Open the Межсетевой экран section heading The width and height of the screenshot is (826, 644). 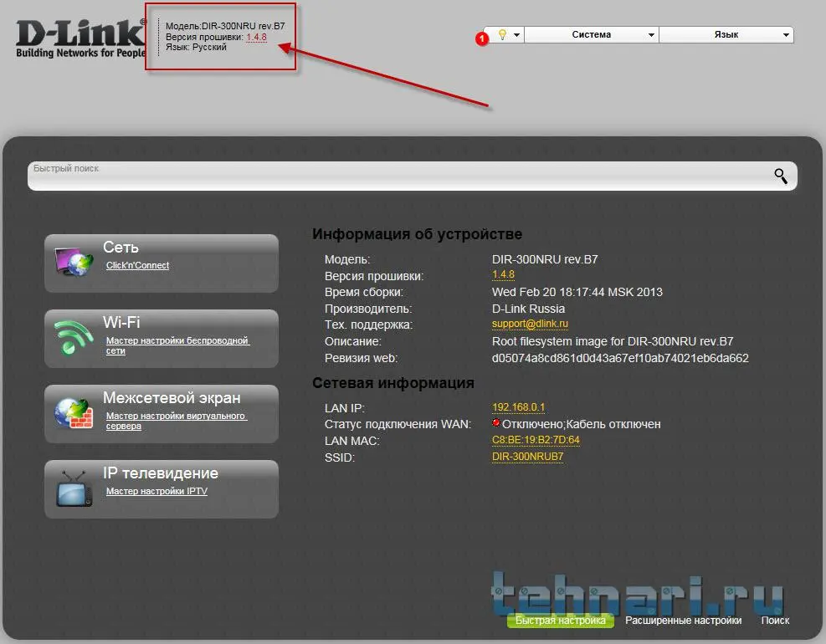click(x=172, y=397)
